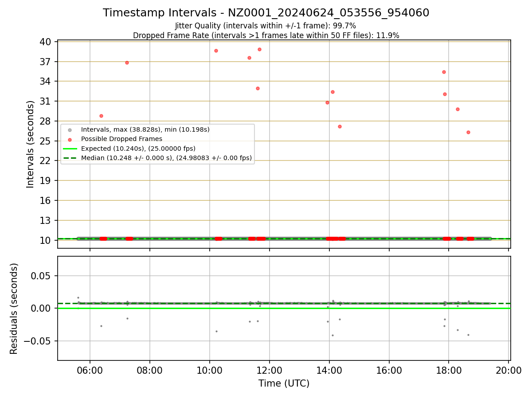
Task: Click the highest red dropped-frame point near 38.8 seconds
Action: [x=259, y=49]
